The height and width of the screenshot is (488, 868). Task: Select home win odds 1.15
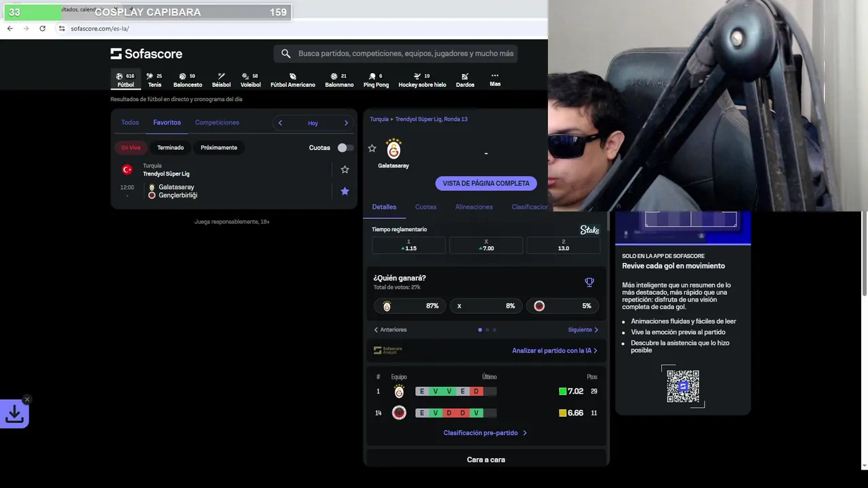[x=409, y=245]
